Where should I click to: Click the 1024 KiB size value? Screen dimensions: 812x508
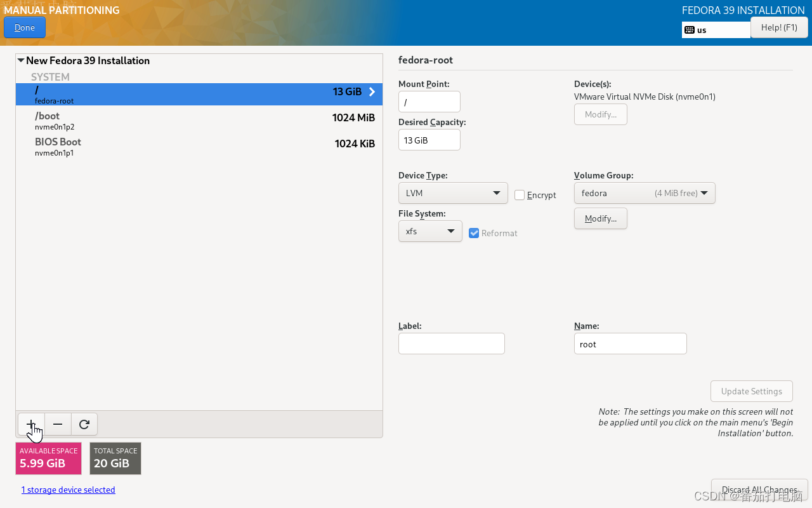click(355, 144)
